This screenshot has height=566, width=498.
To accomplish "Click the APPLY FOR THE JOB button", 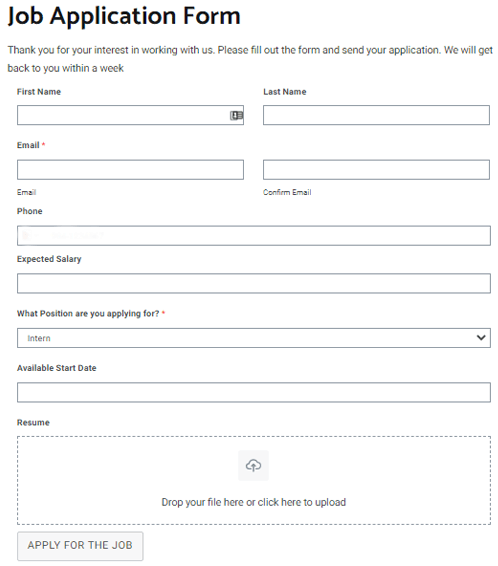I will coord(80,546).
